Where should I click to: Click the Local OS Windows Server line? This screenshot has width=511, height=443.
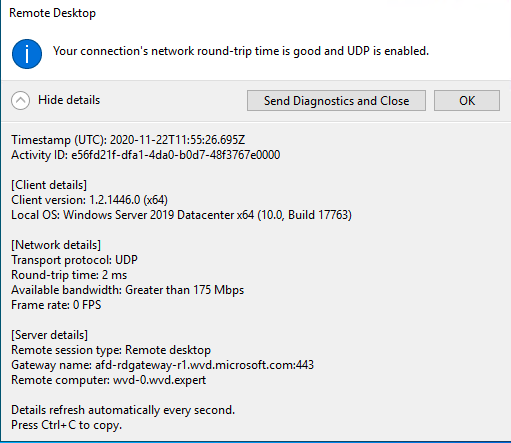tap(181, 215)
